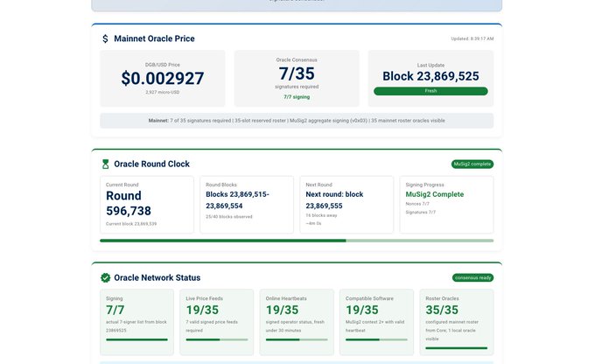Click the "signatures required" caption

click(297, 87)
